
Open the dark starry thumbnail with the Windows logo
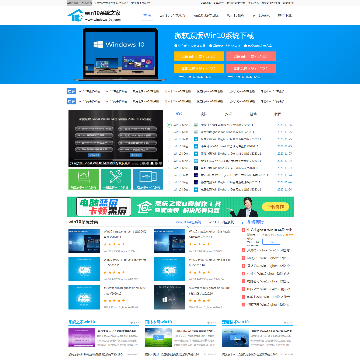pyautogui.click(x=169, y=297)
